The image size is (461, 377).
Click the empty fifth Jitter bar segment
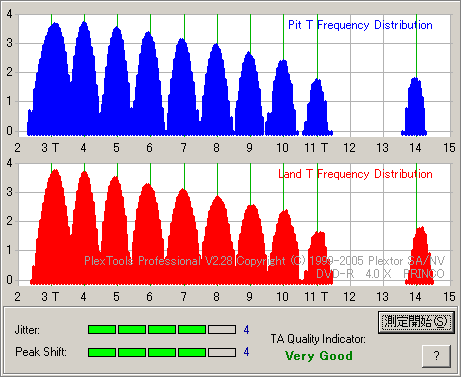[x=222, y=330]
